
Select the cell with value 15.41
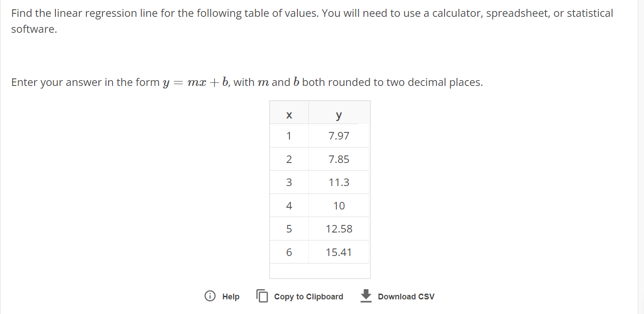[339, 252]
